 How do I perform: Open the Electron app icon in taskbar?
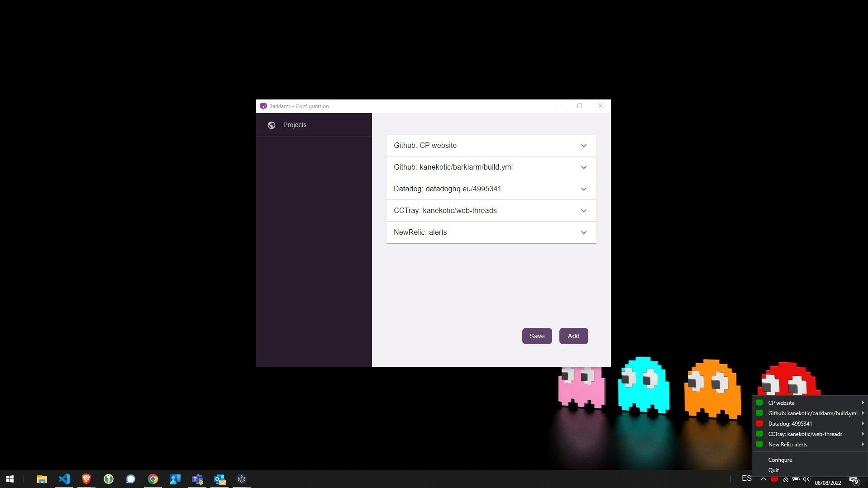[x=242, y=479]
